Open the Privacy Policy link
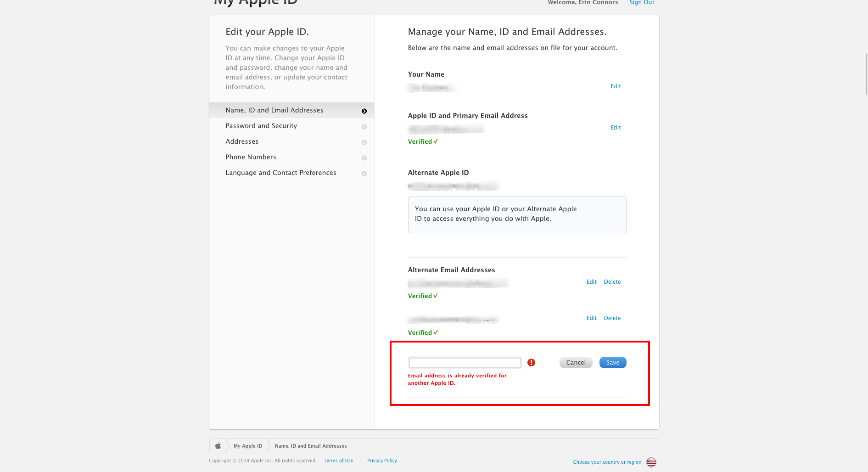 (x=382, y=461)
